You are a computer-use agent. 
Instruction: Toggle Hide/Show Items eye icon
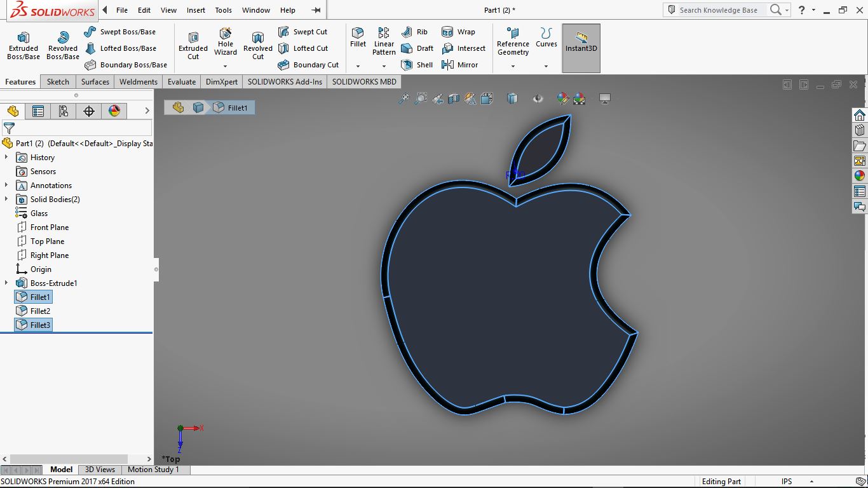pos(538,98)
